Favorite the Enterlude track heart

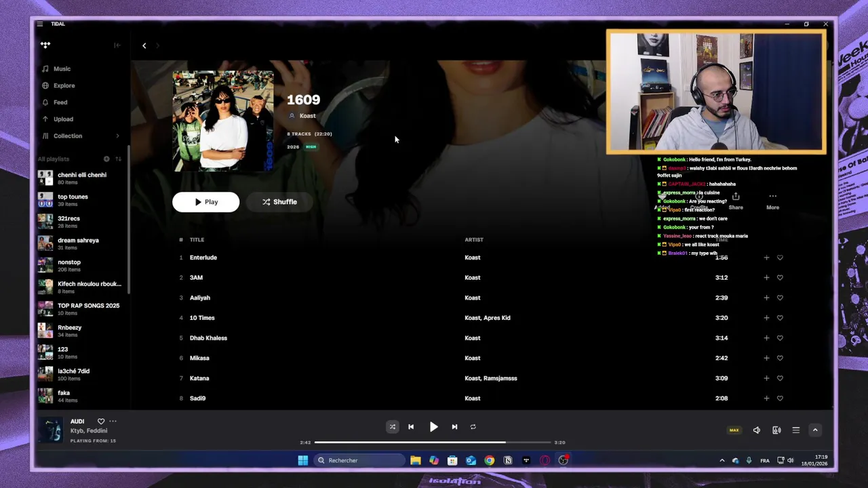tap(780, 258)
